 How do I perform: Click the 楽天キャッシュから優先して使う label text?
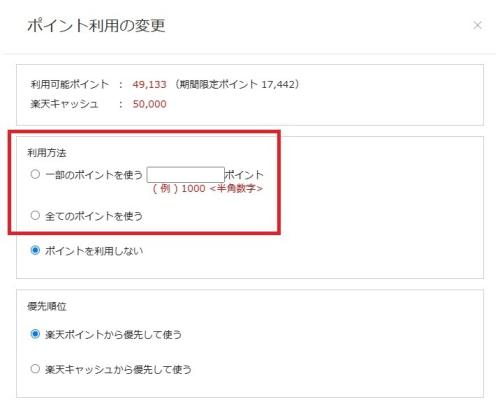118,370
